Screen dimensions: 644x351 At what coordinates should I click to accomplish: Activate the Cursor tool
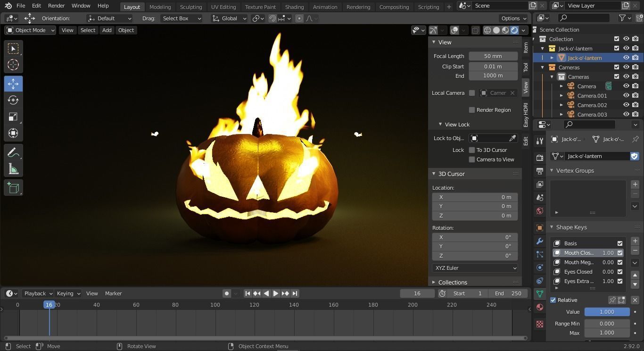[x=13, y=65]
